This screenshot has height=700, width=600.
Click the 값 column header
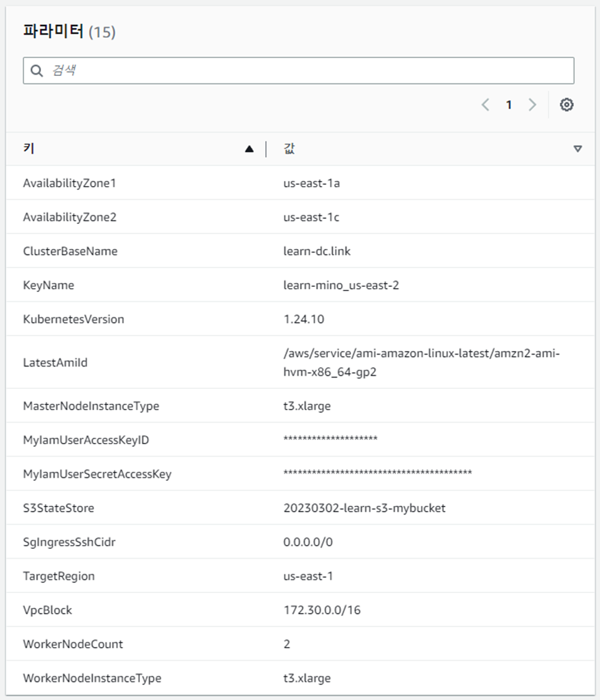pyautogui.click(x=286, y=148)
